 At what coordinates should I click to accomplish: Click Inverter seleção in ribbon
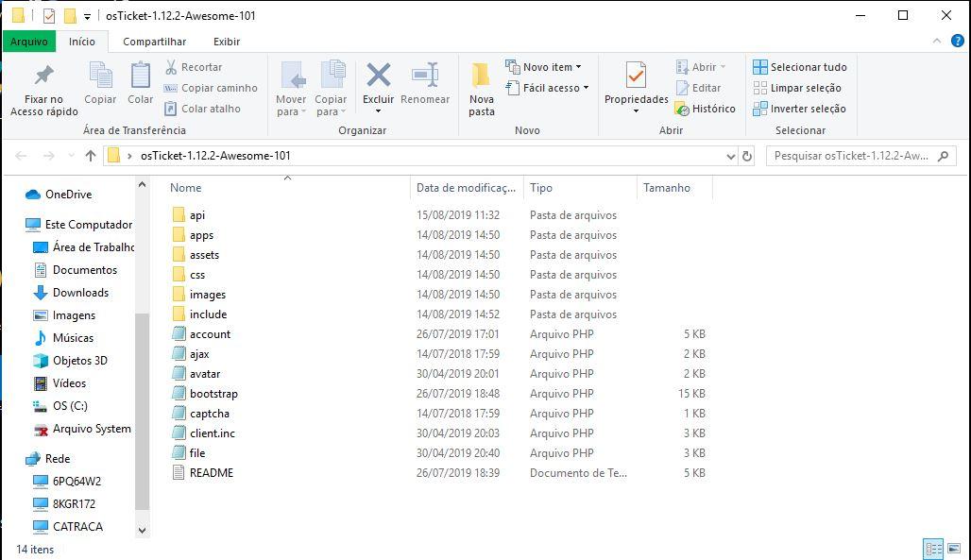click(x=799, y=109)
